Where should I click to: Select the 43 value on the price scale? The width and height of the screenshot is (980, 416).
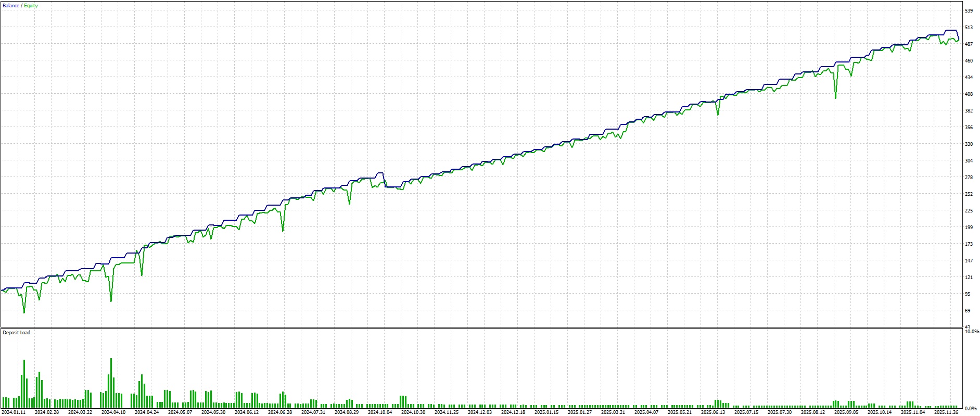(x=969, y=327)
